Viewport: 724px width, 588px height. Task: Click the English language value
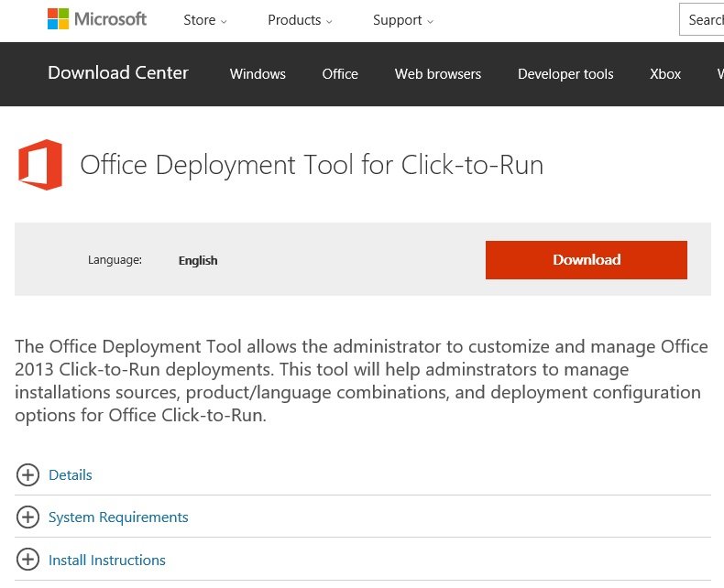(x=198, y=261)
